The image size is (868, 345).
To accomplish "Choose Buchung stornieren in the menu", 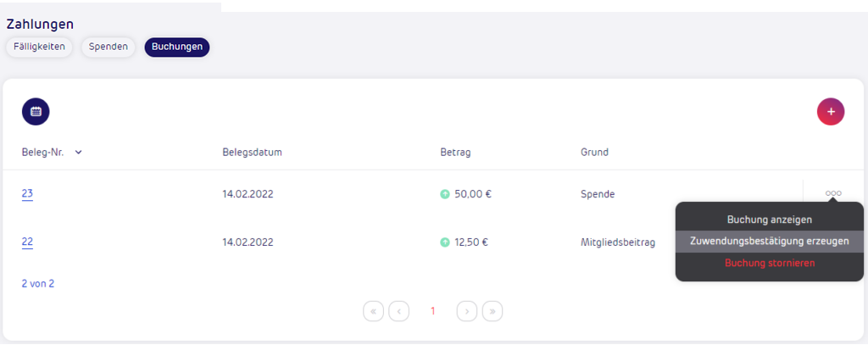I will [x=770, y=263].
